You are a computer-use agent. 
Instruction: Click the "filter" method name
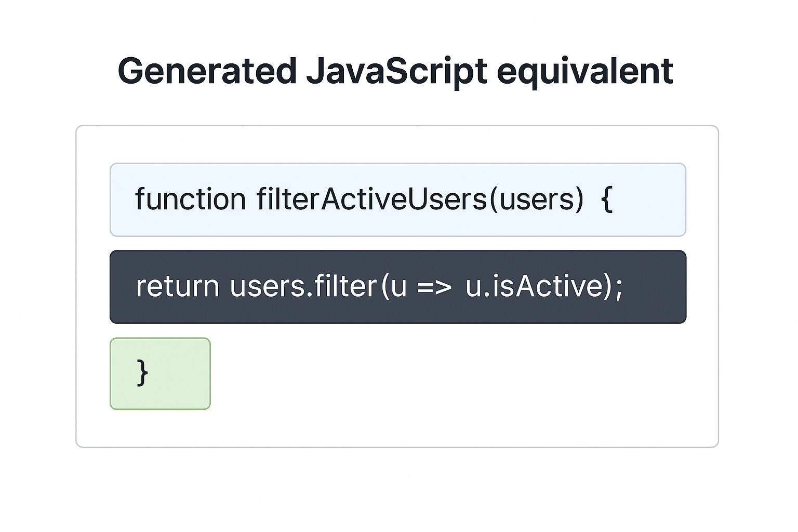345,286
